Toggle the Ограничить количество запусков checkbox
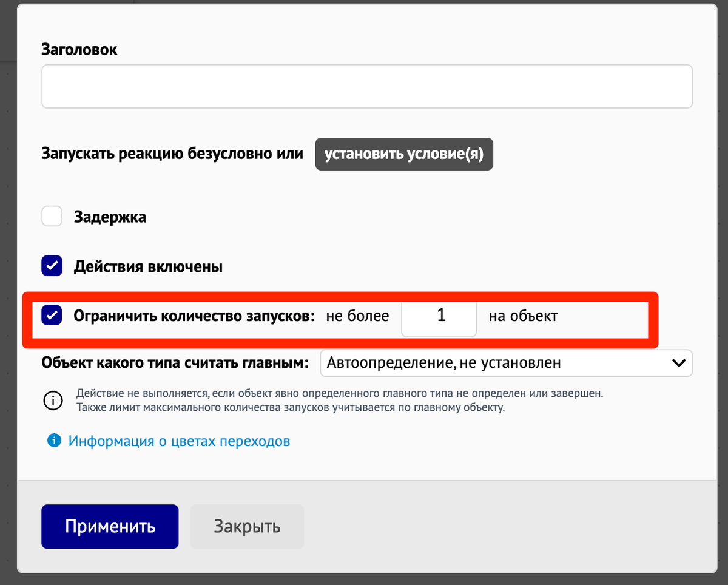Screen dimensions: 728x585 (x=52, y=316)
